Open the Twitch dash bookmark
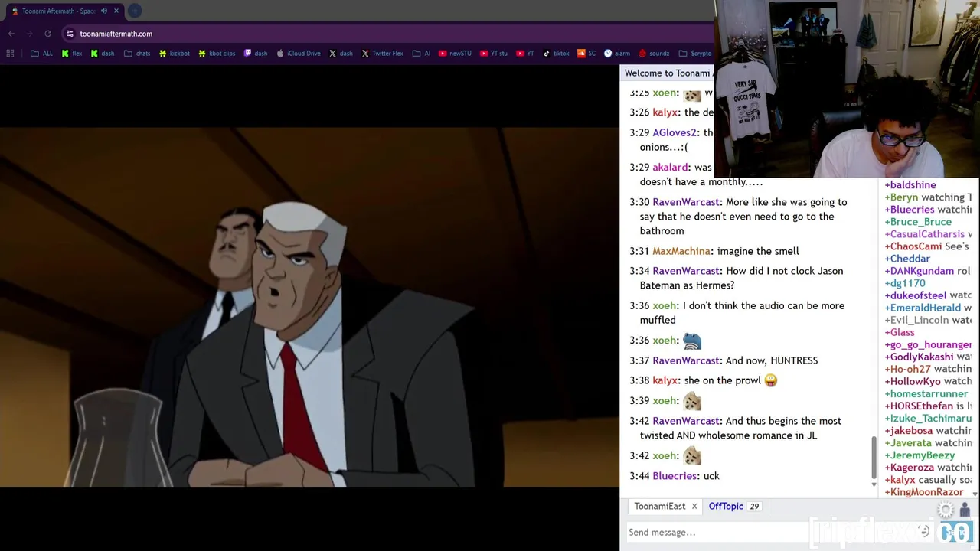980x551 pixels. click(x=255, y=54)
